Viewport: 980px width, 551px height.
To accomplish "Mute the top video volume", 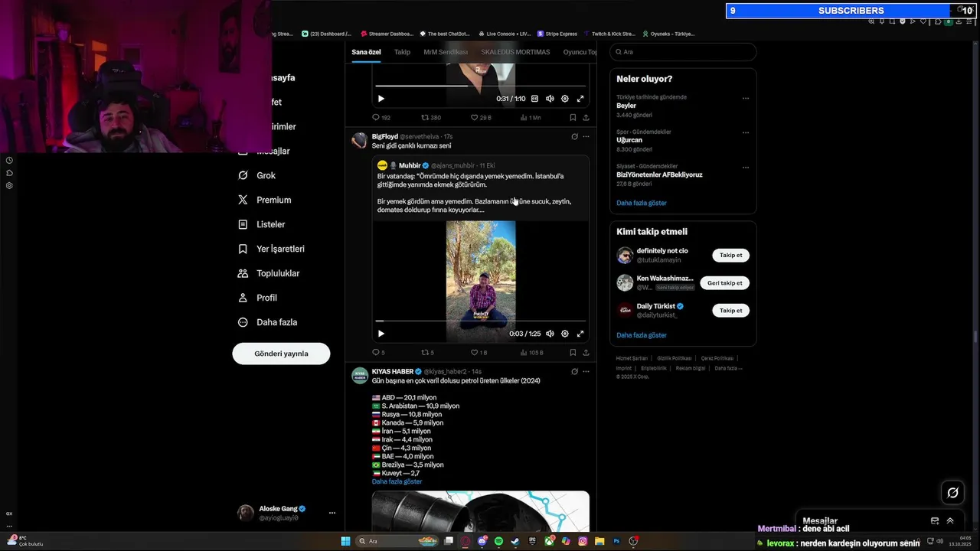I will [550, 99].
